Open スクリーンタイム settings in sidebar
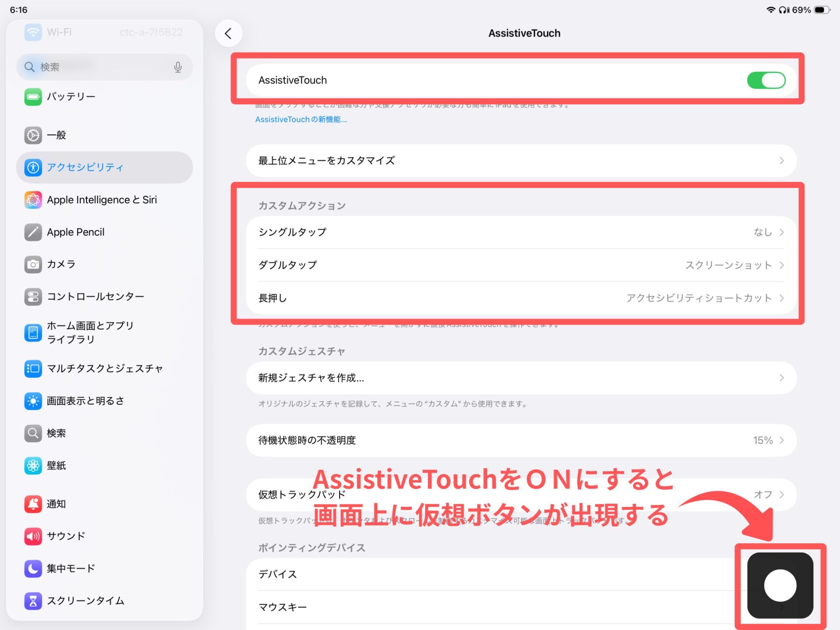 click(x=85, y=601)
